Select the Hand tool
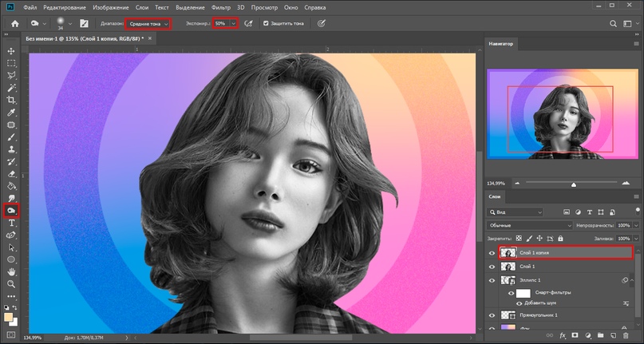 tap(11, 271)
